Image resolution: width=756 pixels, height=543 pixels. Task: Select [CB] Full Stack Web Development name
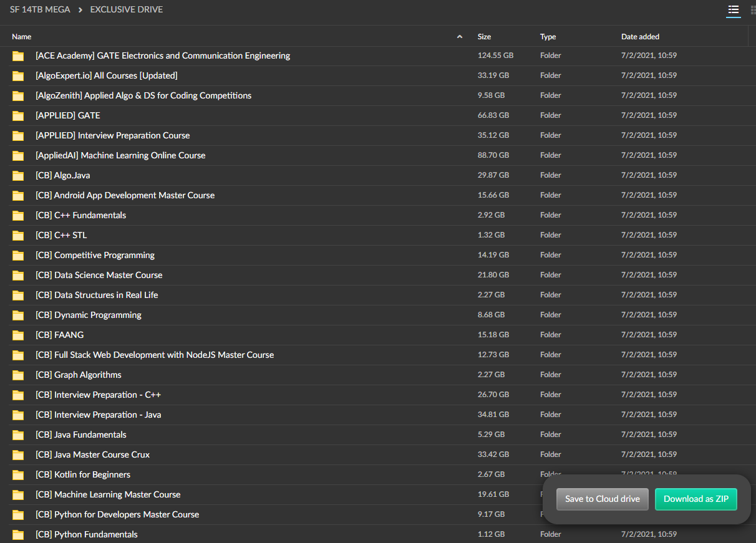(155, 355)
